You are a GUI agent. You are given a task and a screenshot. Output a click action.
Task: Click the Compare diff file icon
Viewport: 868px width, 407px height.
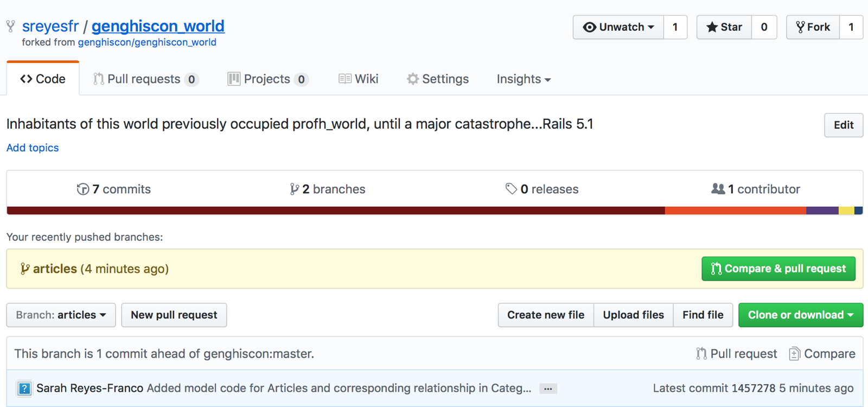pyautogui.click(x=794, y=354)
